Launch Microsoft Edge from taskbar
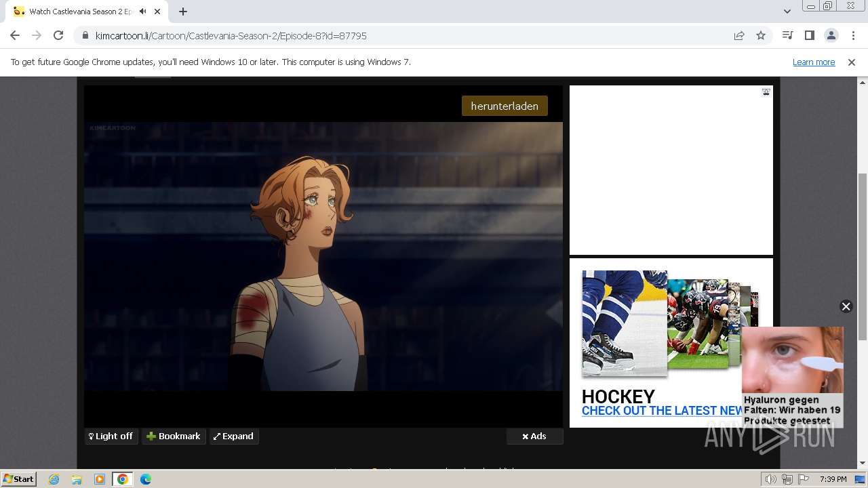 [x=145, y=479]
